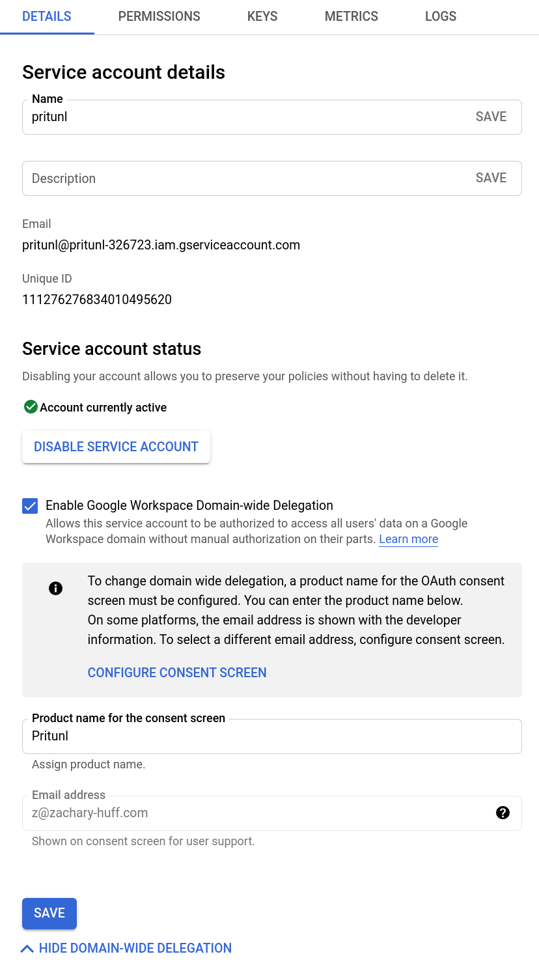The image size is (539, 980).
Task: Edit the Product name for consent screen field
Action: tap(272, 736)
